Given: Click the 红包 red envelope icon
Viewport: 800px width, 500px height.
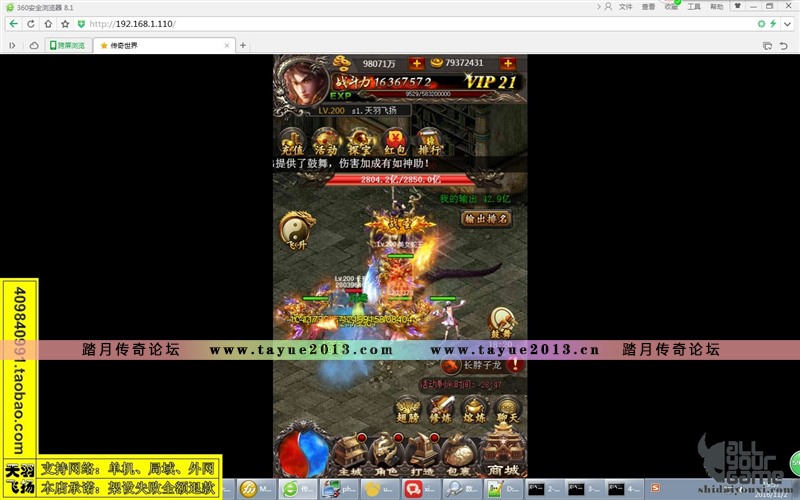Looking at the screenshot, I should click(x=396, y=143).
